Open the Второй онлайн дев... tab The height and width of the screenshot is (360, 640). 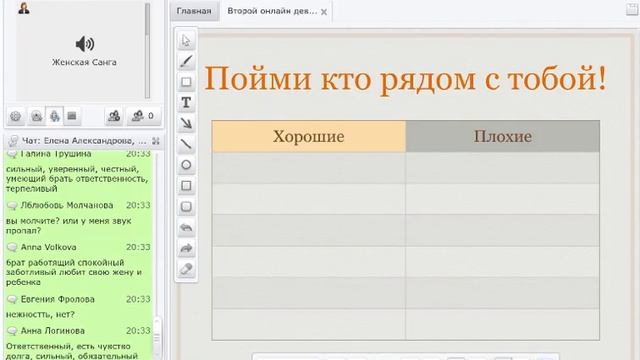[272, 11]
